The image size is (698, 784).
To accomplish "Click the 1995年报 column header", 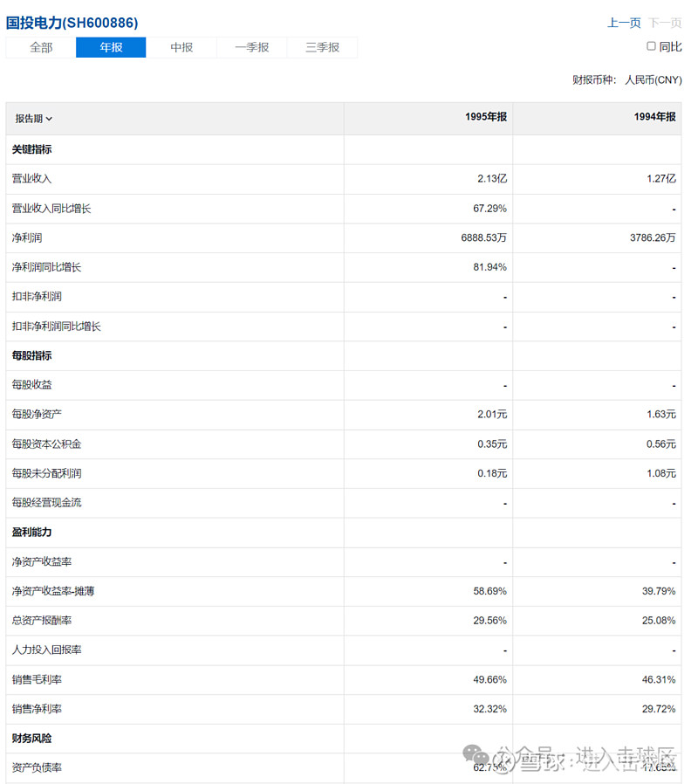I will 486,117.
